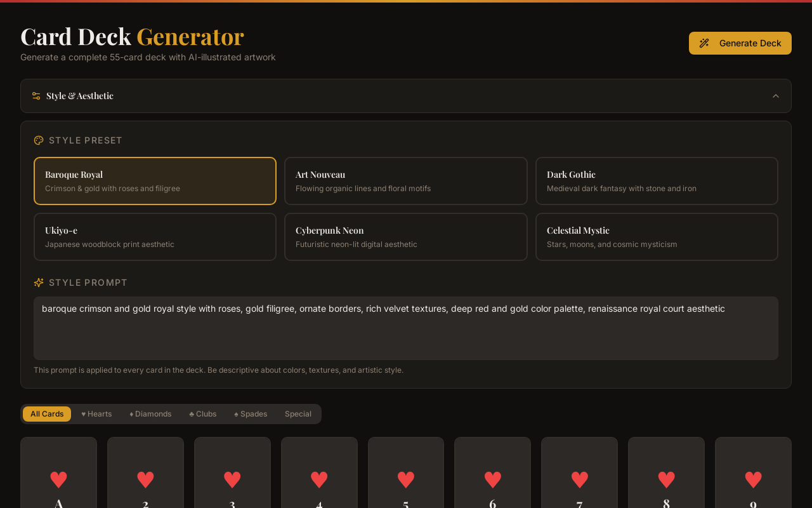Choose the Art Nouveau style preset

(406, 181)
